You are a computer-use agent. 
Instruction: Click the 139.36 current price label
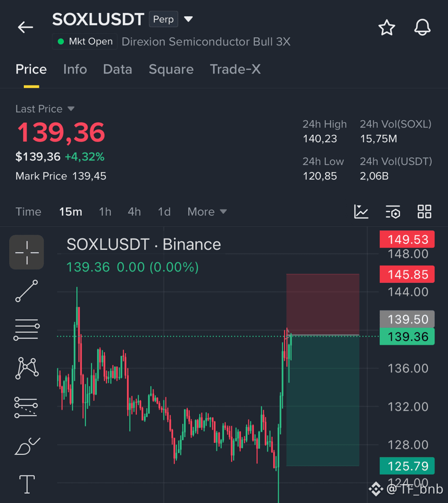pos(407,336)
